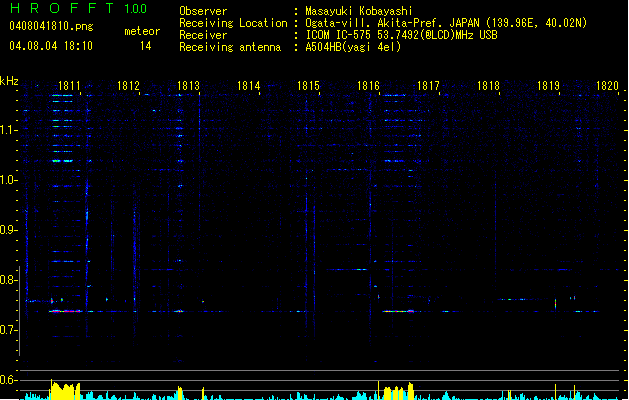Click the 1819 time marker
Viewport: 629px width, 400px height.
point(548,86)
